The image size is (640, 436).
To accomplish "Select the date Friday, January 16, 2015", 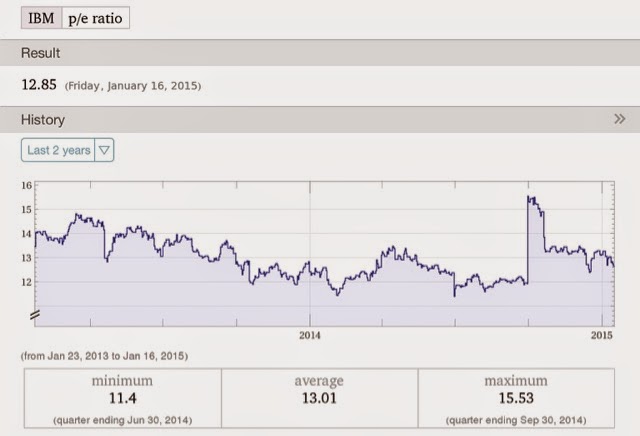I will (x=133, y=86).
